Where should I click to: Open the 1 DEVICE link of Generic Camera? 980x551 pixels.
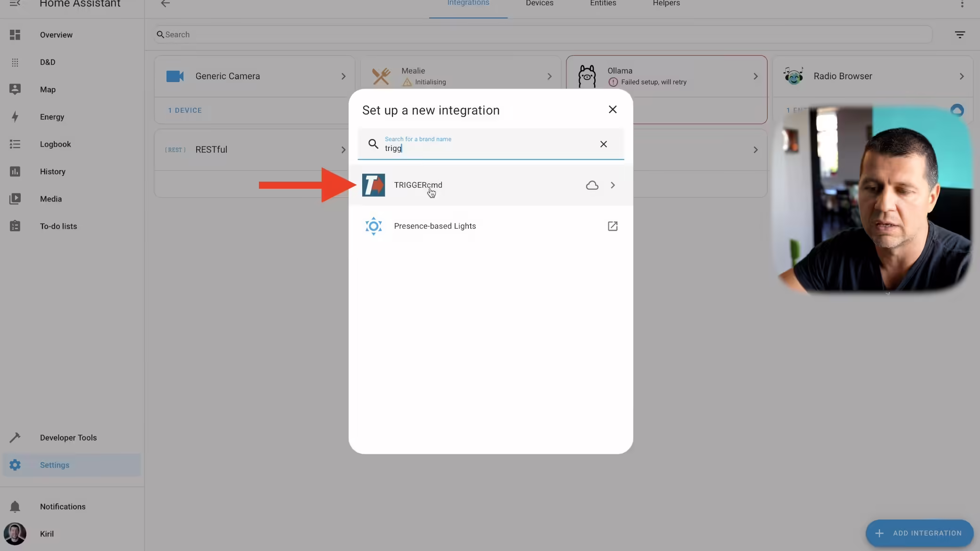(x=185, y=110)
